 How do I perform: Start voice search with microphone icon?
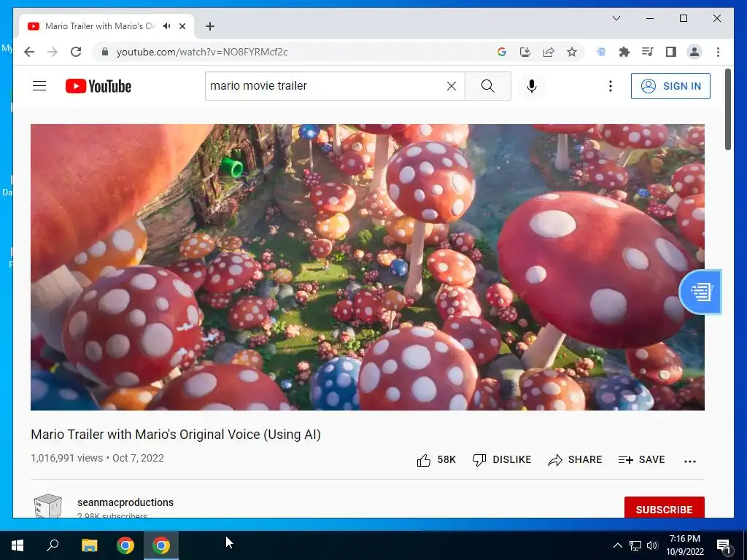(x=532, y=86)
